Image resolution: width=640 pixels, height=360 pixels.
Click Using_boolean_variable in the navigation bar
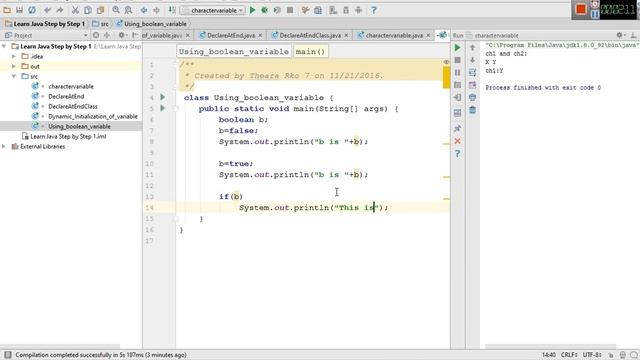click(x=151, y=24)
